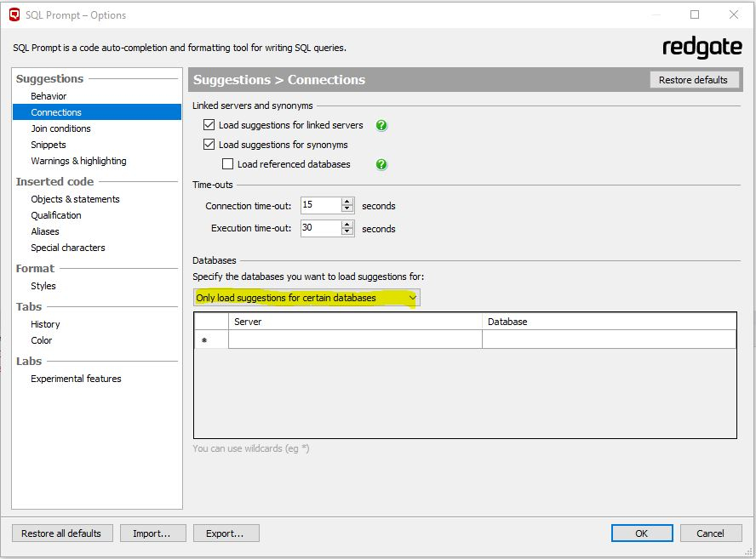Increase the Execution time-out value
This screenshot has height=559, width=756.
[347, 224]
